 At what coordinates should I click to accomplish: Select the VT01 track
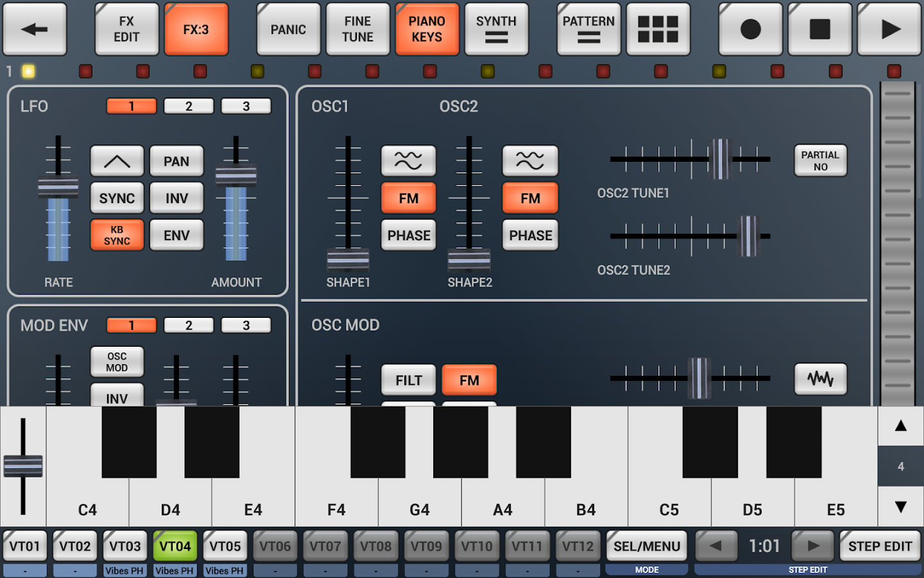[25, 546]
